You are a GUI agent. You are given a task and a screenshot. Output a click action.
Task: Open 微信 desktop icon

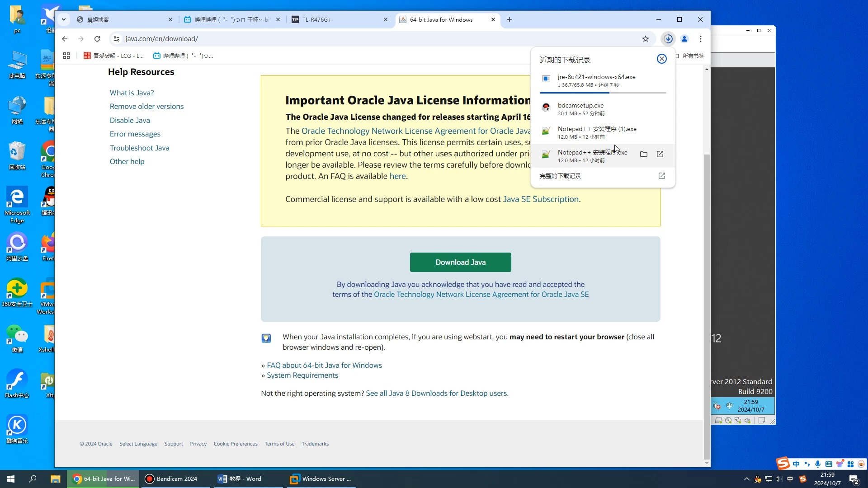(x=17, y=339)
